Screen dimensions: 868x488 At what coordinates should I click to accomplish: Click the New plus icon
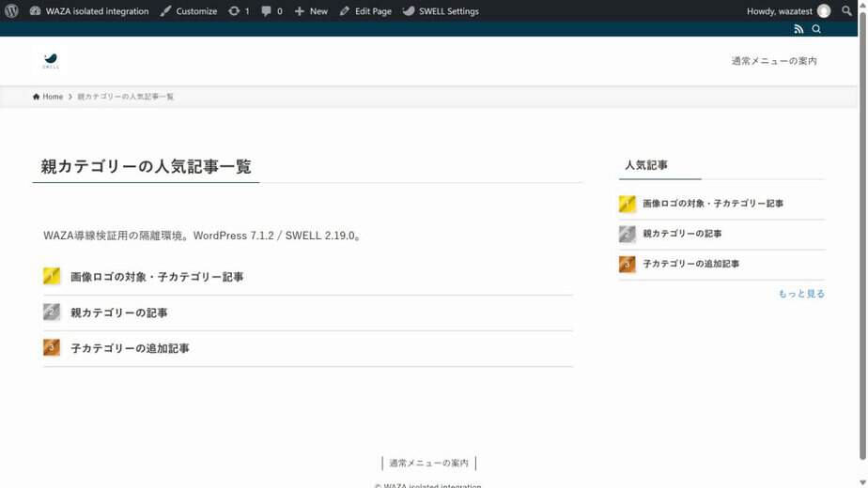pyautogui.click(x=300, y=11)
